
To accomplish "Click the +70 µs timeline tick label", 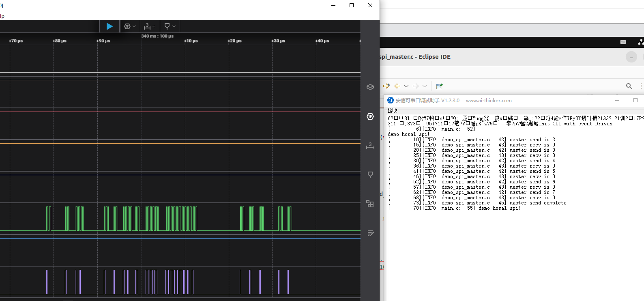I will pyautogui.click(x=16, y=41).
